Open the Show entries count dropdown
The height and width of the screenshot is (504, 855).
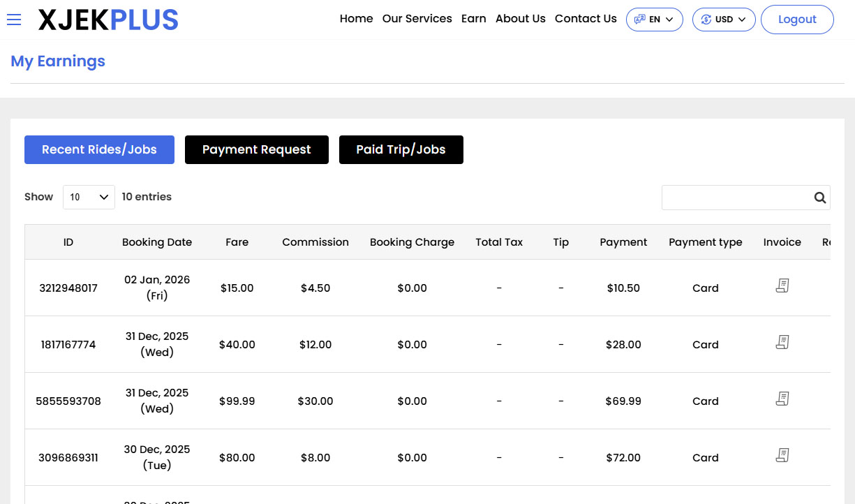(x=89, y=198)
